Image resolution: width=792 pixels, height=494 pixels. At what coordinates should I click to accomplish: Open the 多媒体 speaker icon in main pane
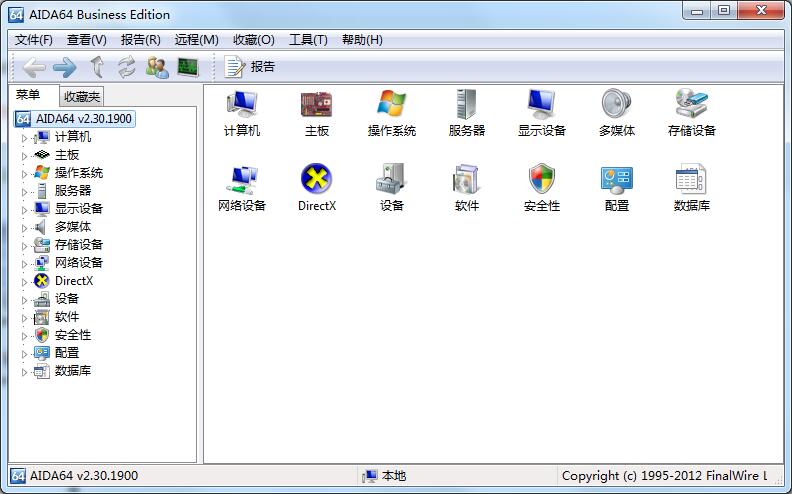pyautogui.click(x=617, y=104)
